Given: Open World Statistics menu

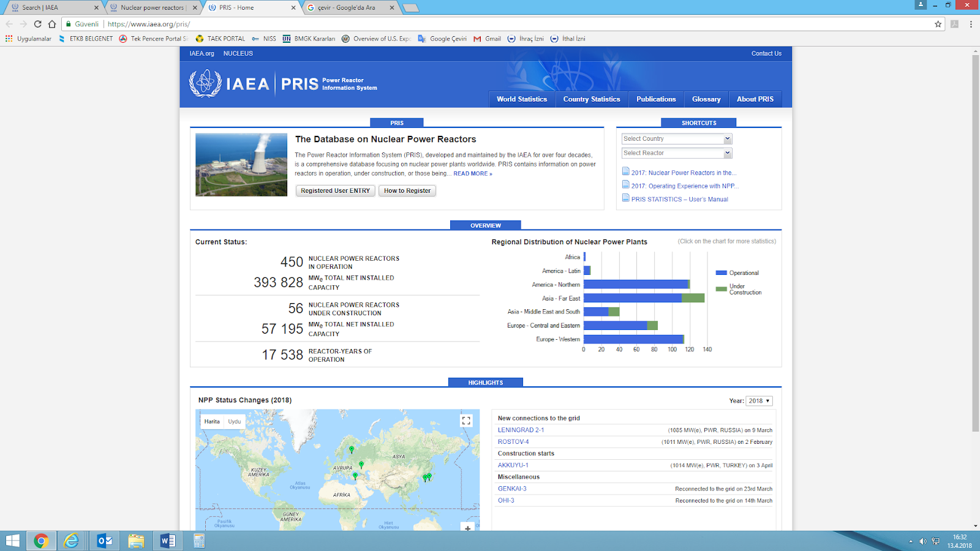Looking at the screenshot, I should [522, 99].
